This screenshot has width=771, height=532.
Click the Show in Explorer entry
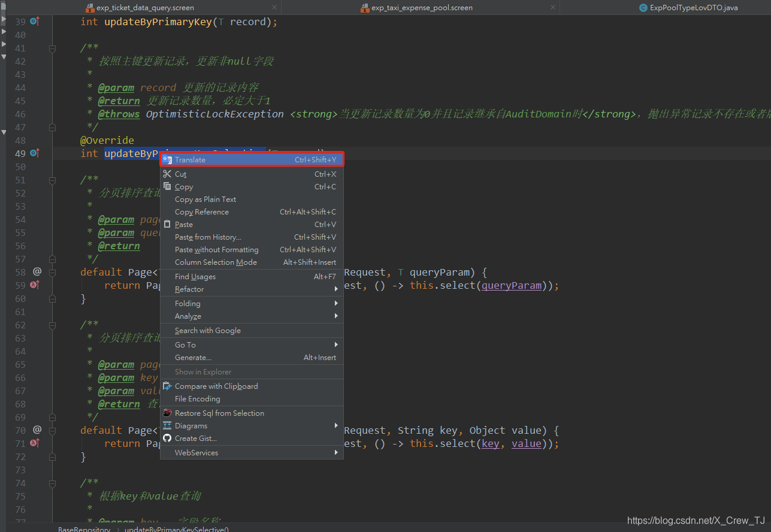click(x=252, y=372)
